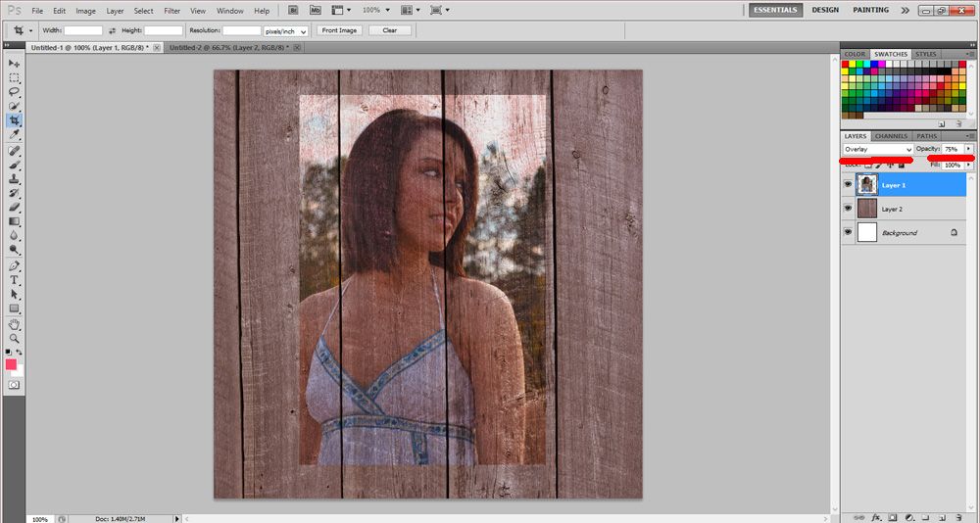Choose the Hand tool

point(15,324)
